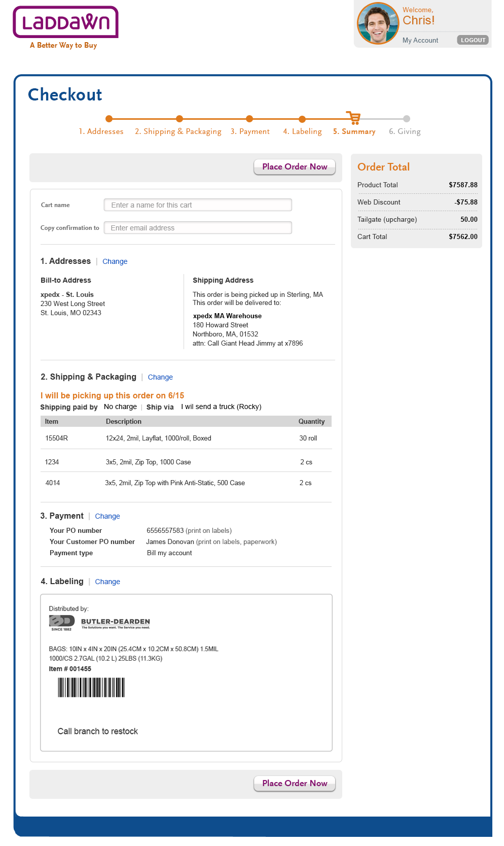Click the top Place Order Now button
Image resolution: width=504 pixels, height=846 pixels.
click(295, 167)
